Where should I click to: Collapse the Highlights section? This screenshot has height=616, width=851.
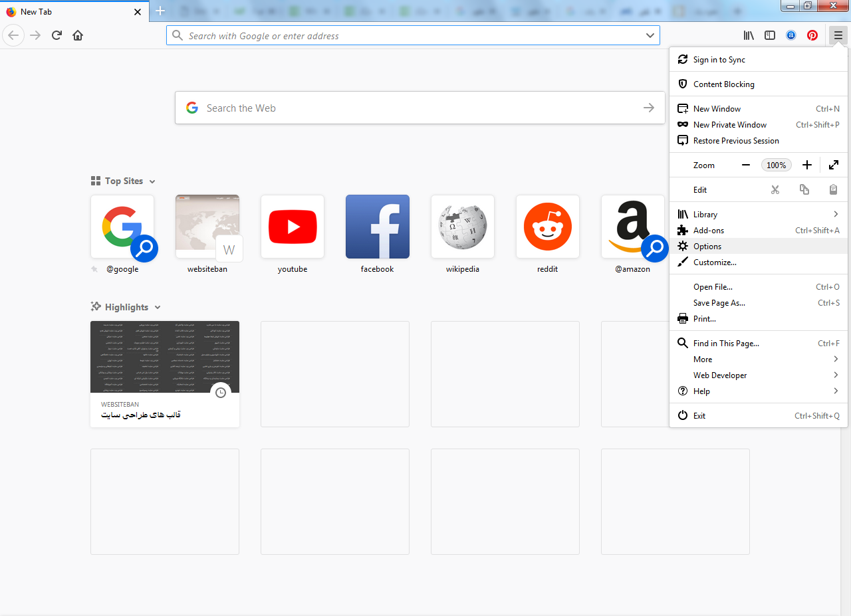pos(158,308)
